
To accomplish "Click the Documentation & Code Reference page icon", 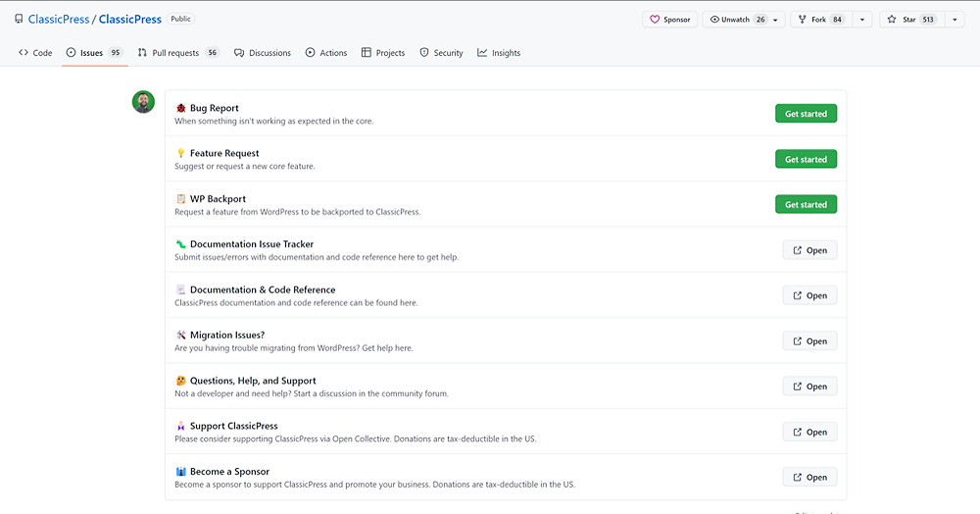I will [x=180, y=289].
